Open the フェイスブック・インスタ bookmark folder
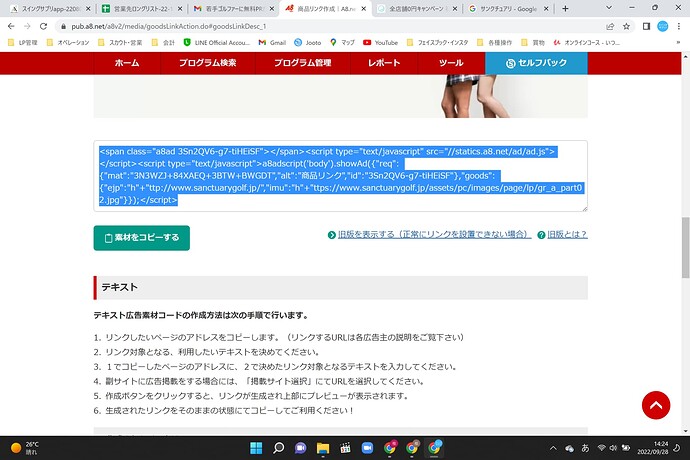 (x=437, y=43)
